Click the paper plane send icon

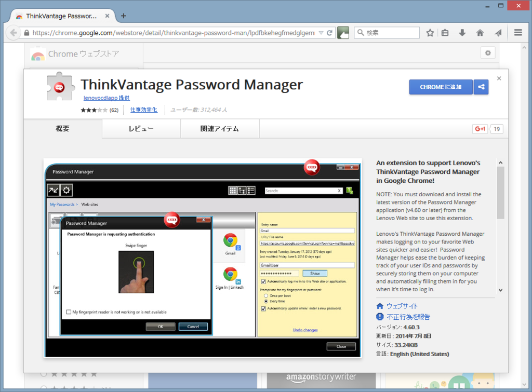tap(498, 33)
